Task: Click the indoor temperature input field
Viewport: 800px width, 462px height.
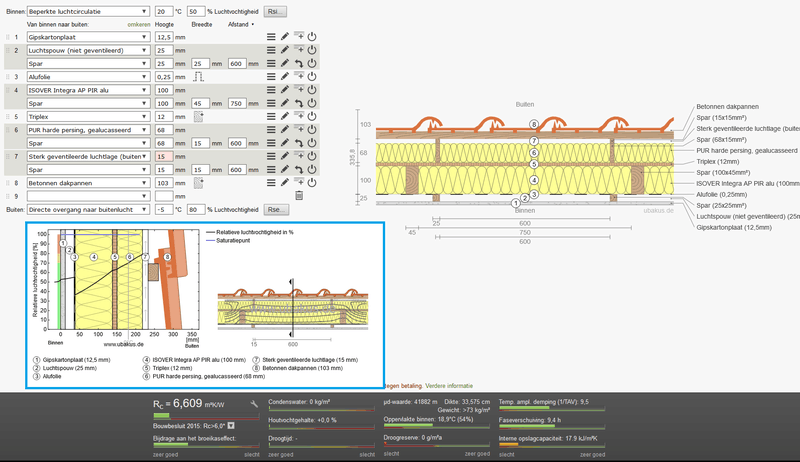Action: (164, 11)
